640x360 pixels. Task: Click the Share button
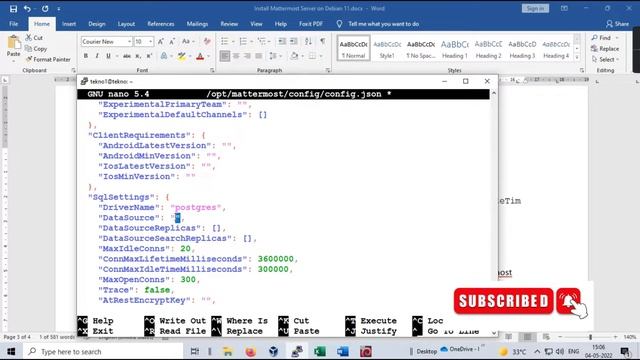(618, 24)
